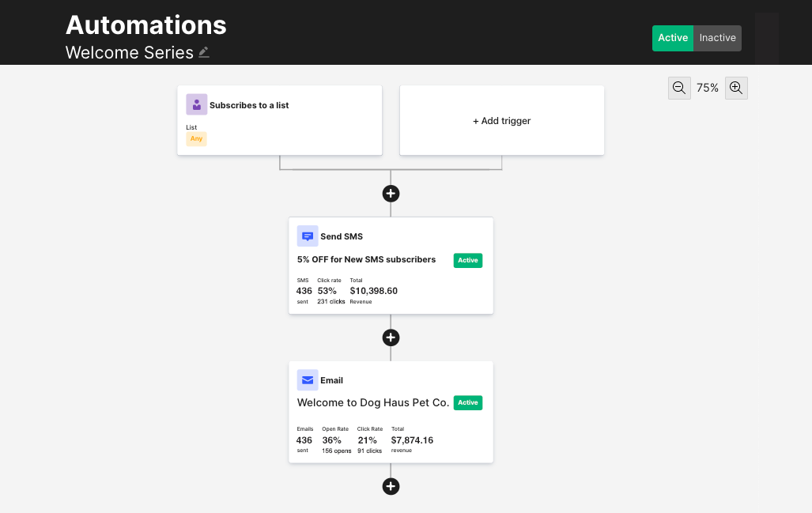Open Welcome to Dog Haus Pet Co. email
Viewport: 812px width, 513px height.
click(x=373, y=402)
